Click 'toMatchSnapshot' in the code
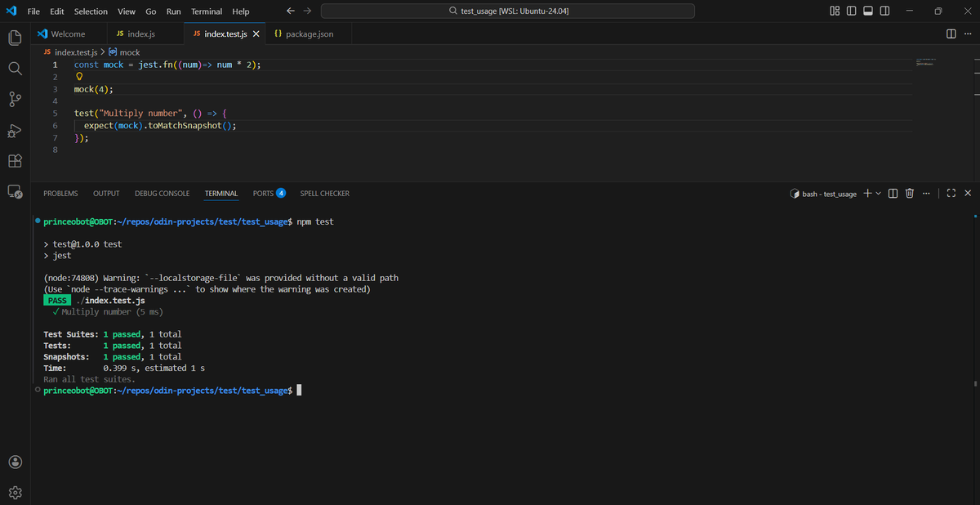 click(185, 126)
